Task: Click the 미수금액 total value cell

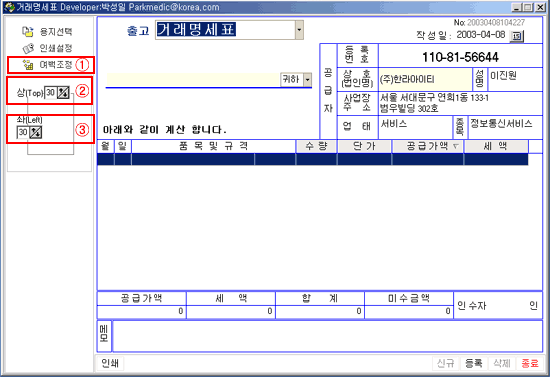Action: coord(409,311)
